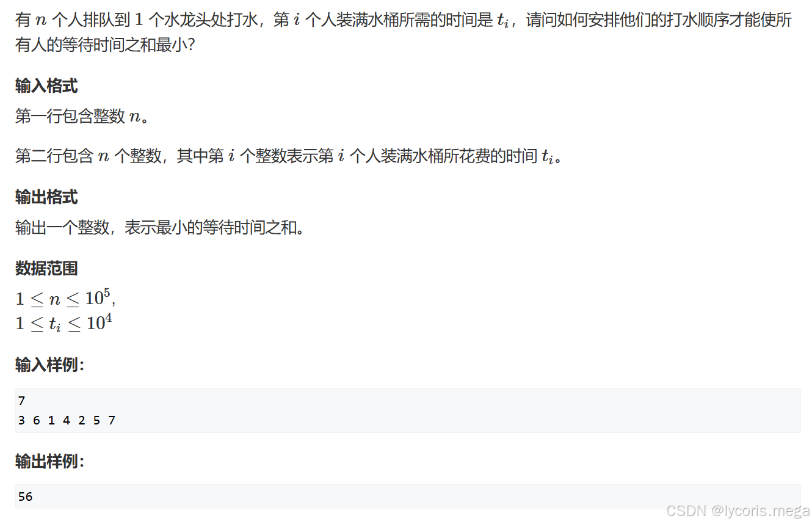Click the text 个人装满水桶所花费的时间

[x=443, y=156]
